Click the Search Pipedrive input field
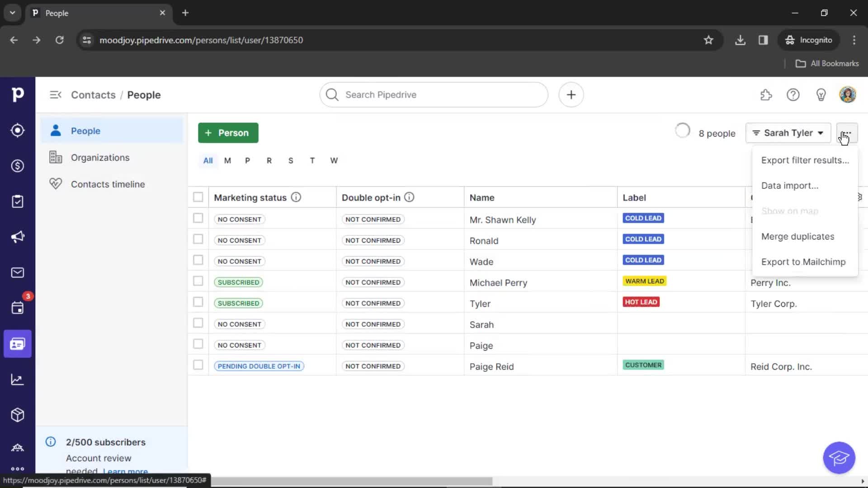The height and width of the screenshot is (488, 868). 434,95
